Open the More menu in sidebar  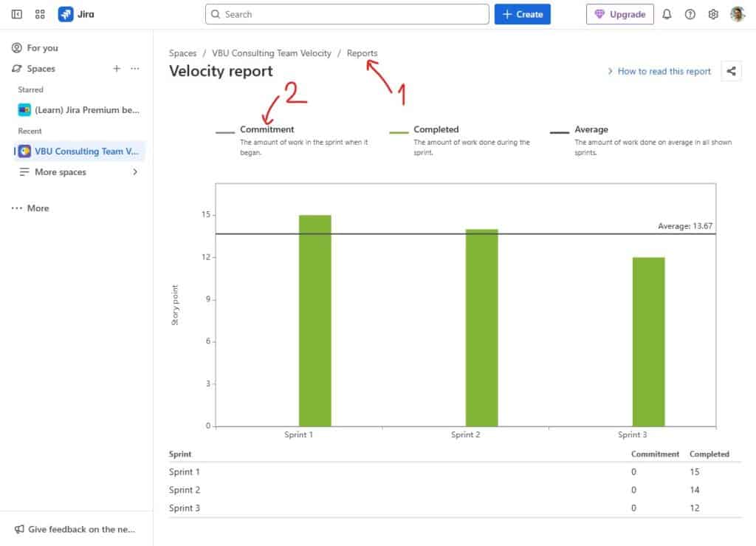tap(31, 208)
